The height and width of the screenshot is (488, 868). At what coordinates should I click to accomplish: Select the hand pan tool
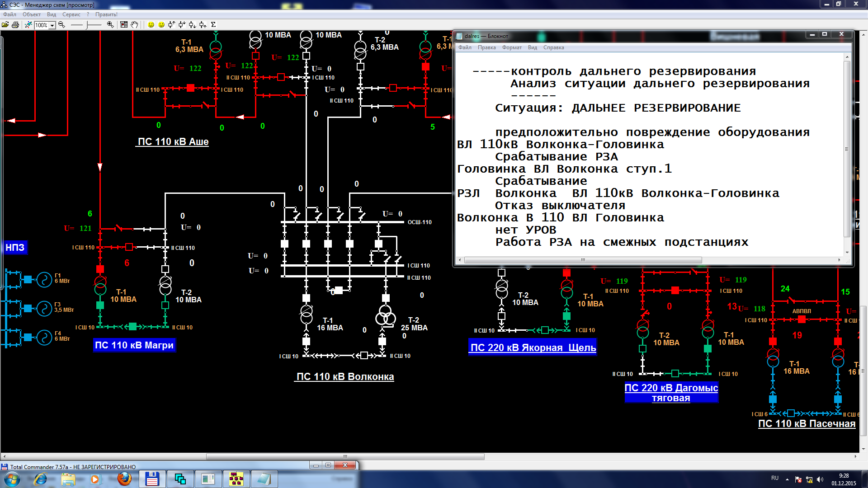point(134,25)
